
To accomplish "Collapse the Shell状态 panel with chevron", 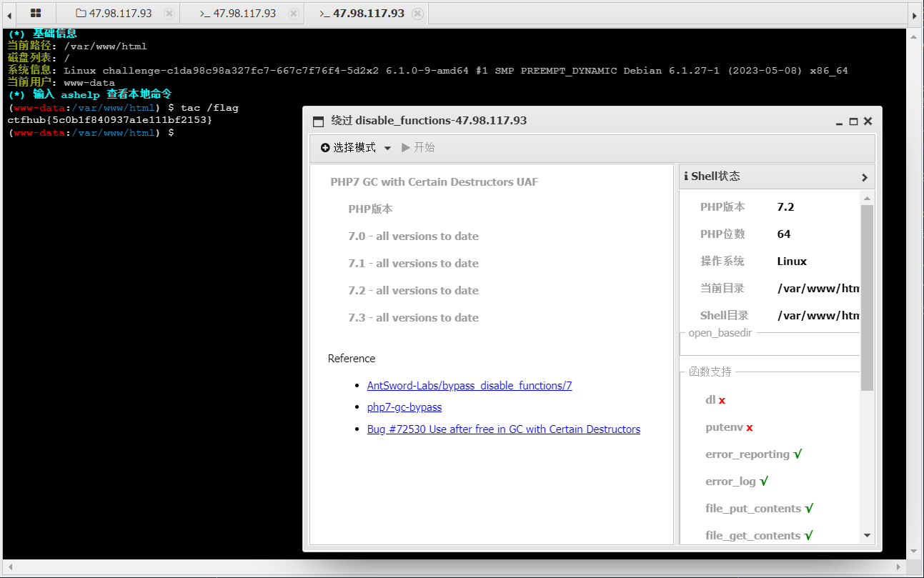I will pos(865,177).
